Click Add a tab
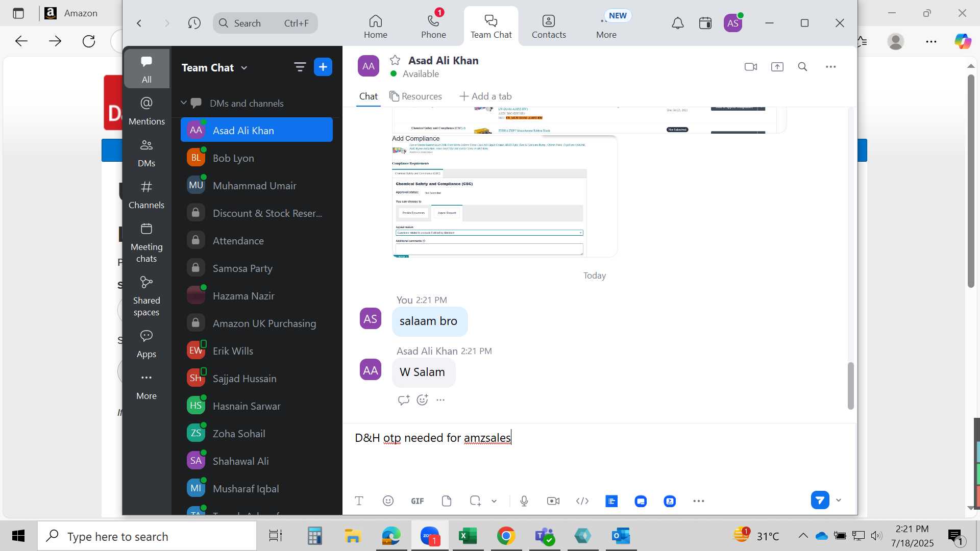Viewport: 980px width, 551px height. 485,96
